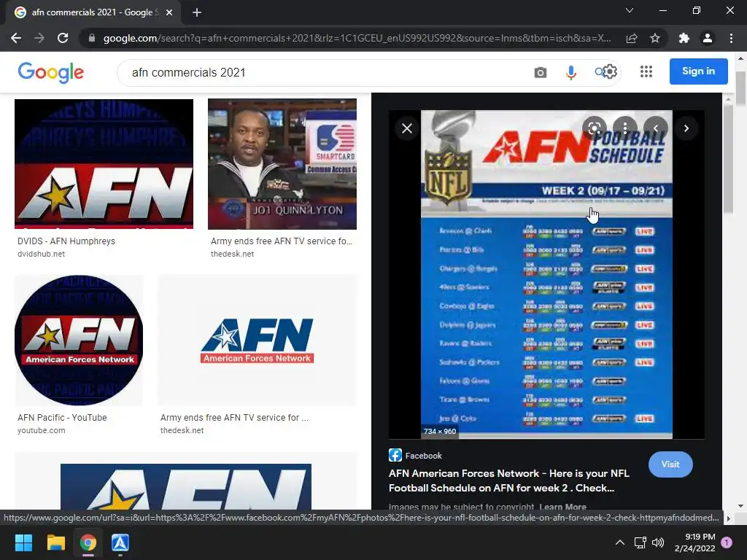
Task: Click Army ends free AFN TV caption under the JO1 Quinn Lyton image
Action: (x=282, y=241)
